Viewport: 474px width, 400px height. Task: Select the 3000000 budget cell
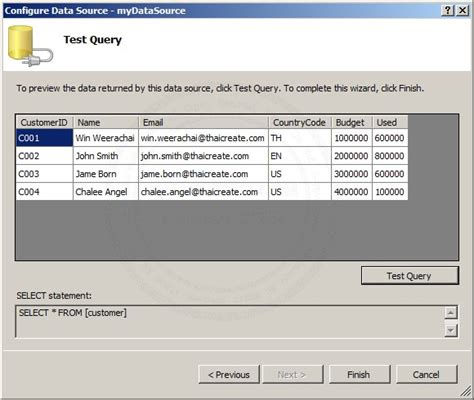coord(352,174)
